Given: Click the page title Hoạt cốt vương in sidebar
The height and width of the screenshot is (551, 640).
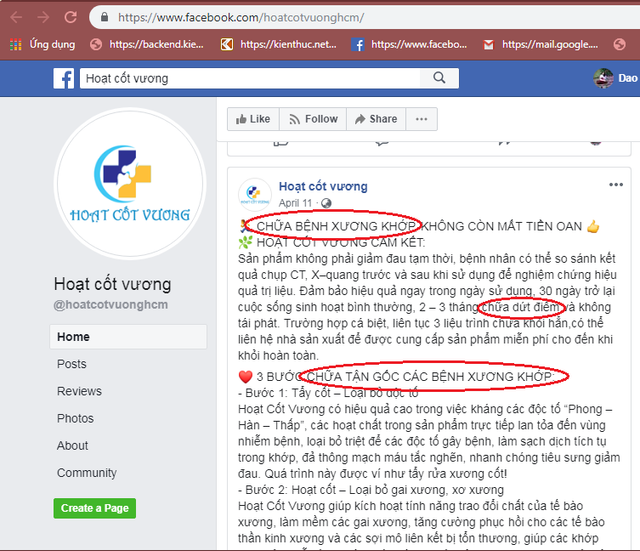Looking at the screenshot, I should click(112, 284).
